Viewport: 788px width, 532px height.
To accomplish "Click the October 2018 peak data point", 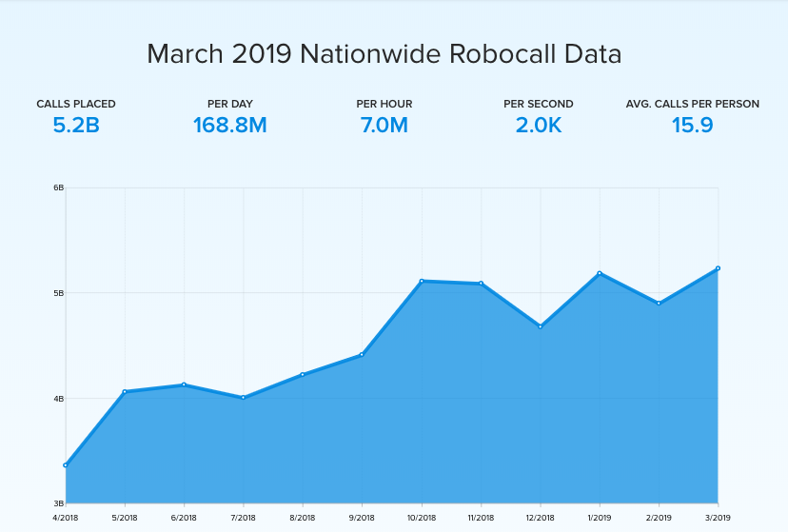I will [422, 281].
